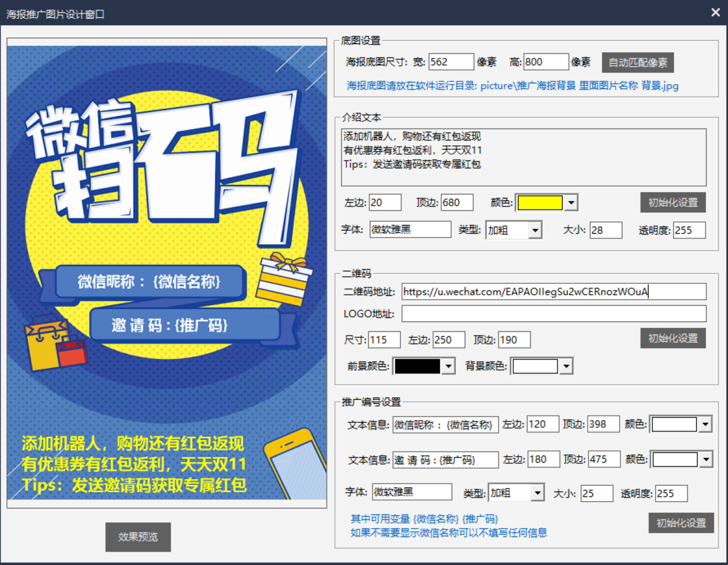Click the blue background path hint text
728x565 pixels.
coord(512,86)
